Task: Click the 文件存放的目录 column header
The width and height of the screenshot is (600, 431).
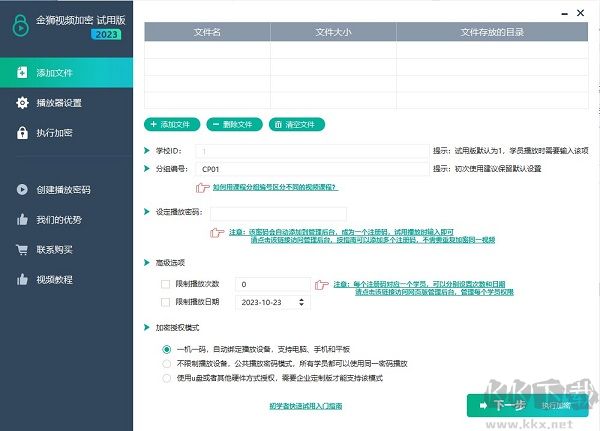Action: pos(492,32)
